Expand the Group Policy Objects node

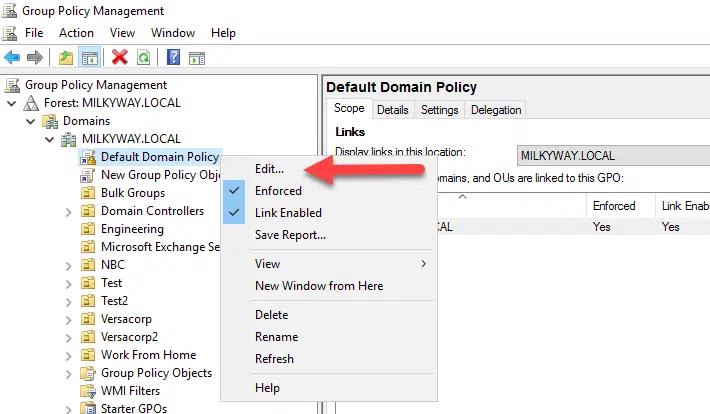coord(68,374)
